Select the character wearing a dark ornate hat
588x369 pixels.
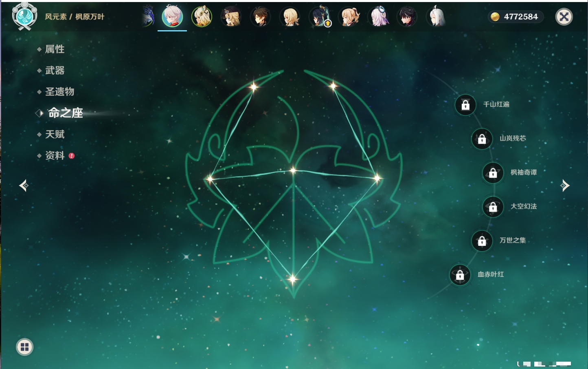click(x=231, y=17)
